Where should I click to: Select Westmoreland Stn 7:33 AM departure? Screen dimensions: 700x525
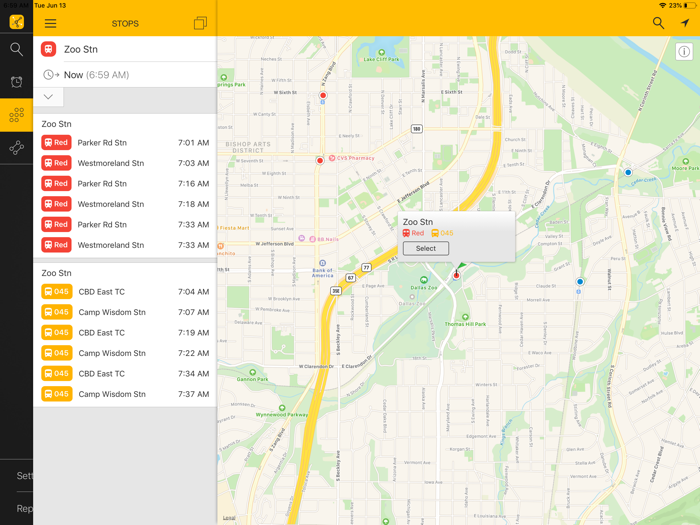pyautogui.click(x=125, y=246)
